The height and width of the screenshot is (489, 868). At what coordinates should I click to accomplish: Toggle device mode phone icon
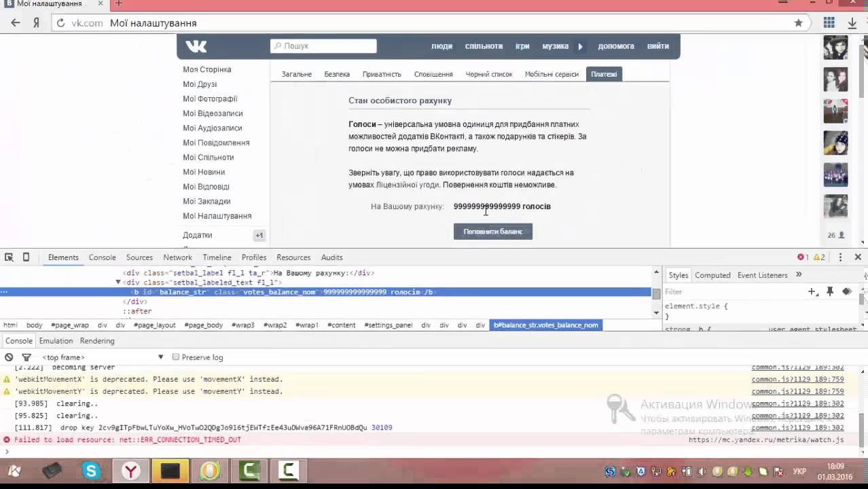click(26, 257)
